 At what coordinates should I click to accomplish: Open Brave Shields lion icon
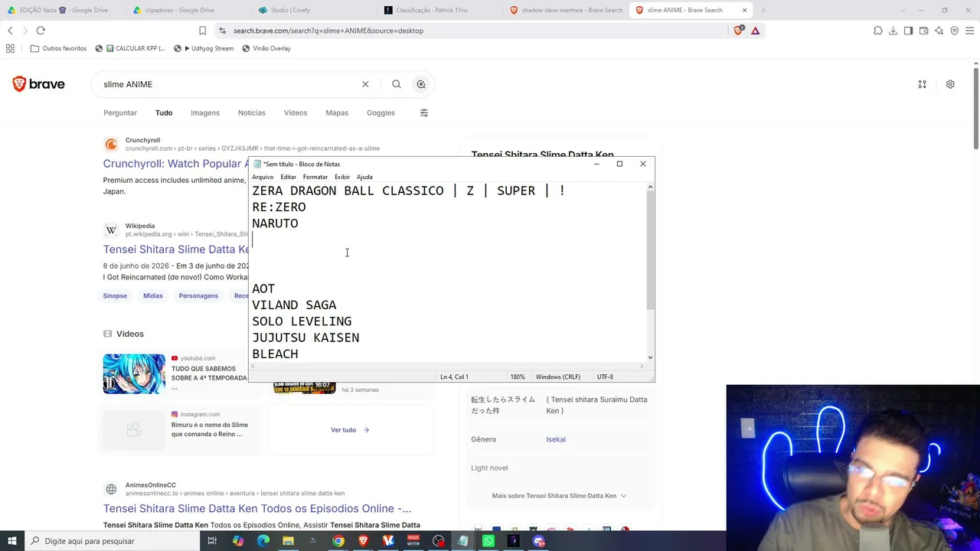click(738, 31)
